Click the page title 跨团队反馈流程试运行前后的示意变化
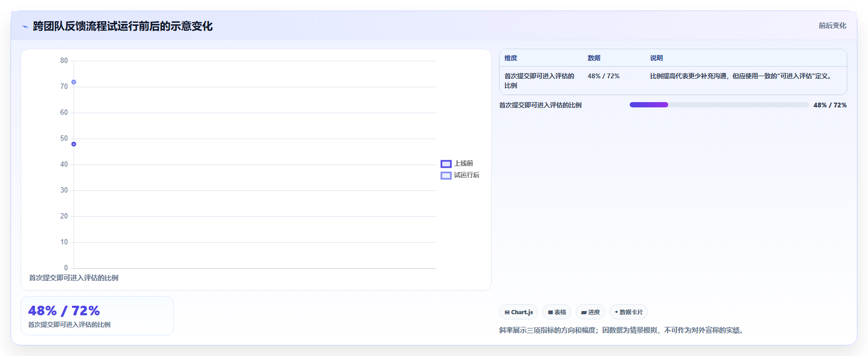Viewport: 868px width, 356px height. 123,26
